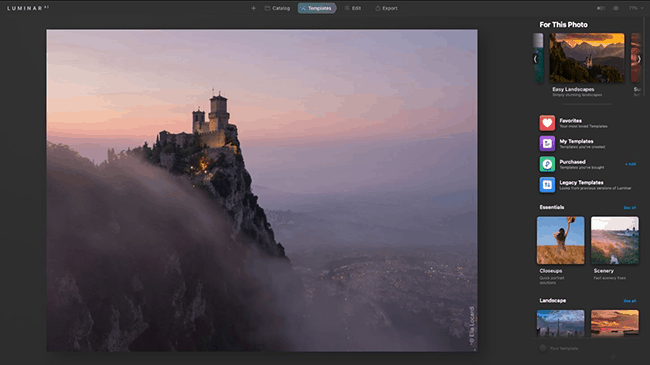Click the Legacy Templates blue icon

pos(547,185)
